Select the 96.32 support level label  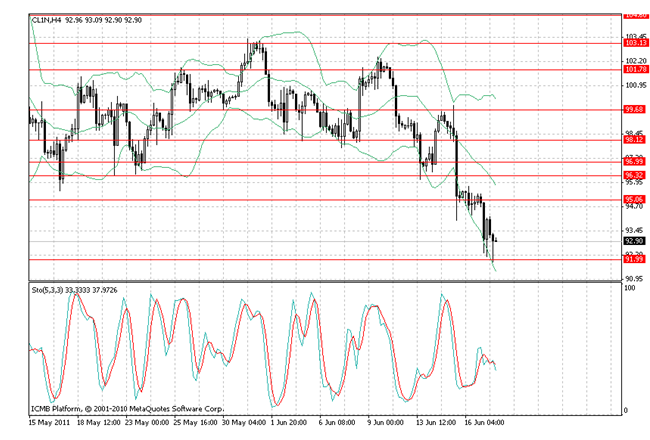pyautogui.click(x=634, y=175)
